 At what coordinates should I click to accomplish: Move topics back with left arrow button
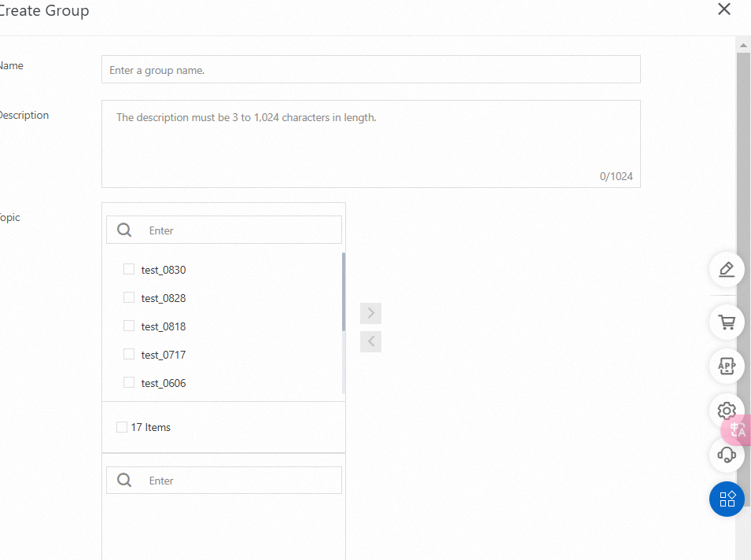click(370, 341)
